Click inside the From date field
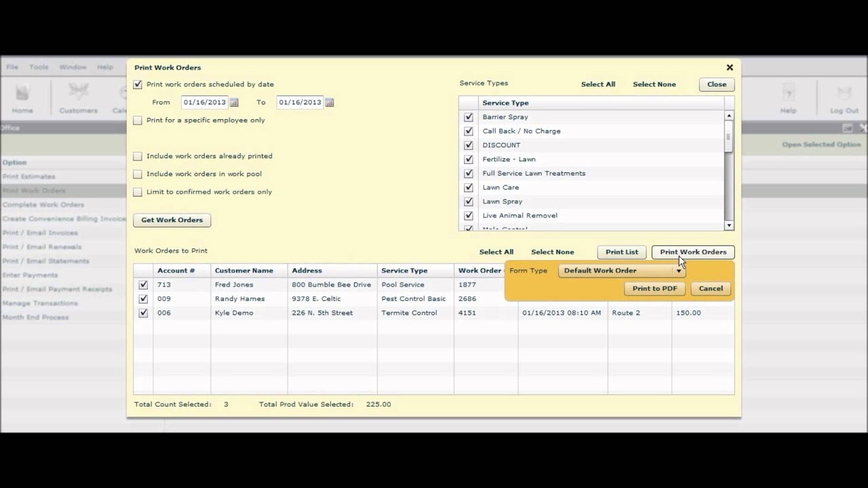Image resolution: width=868 pixels, height=488 pixels. pos(204,102)
